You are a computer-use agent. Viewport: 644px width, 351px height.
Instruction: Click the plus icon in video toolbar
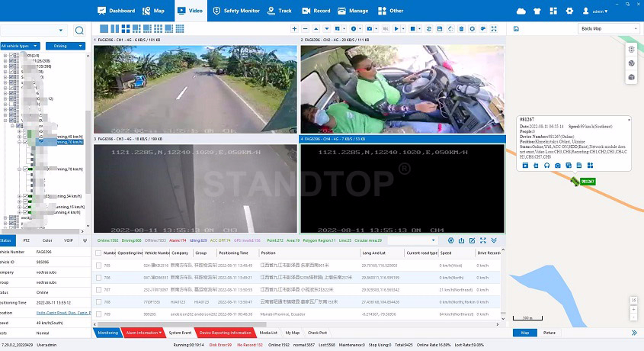click(x=295, y=29)
